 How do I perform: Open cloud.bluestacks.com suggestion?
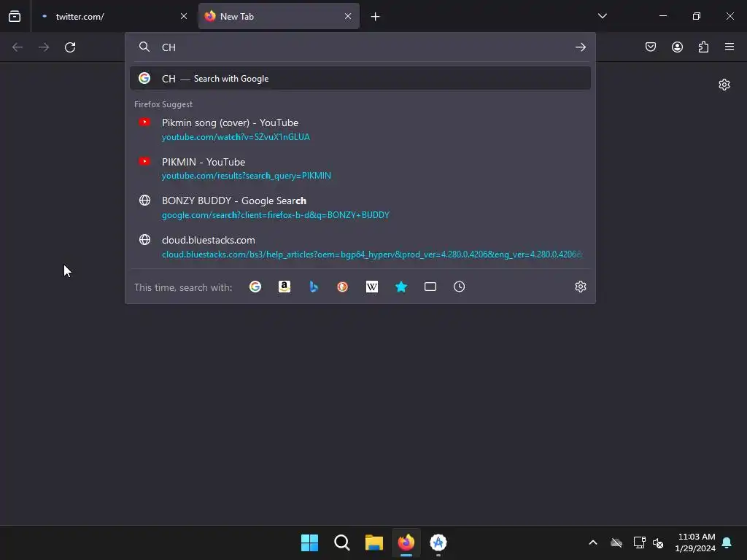tap(360, 246)
